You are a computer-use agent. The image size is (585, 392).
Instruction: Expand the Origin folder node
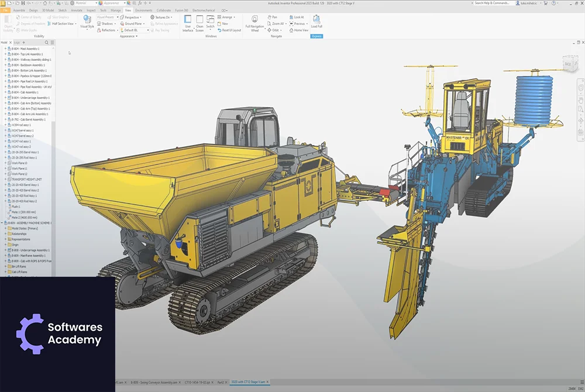click(x=6, y=245)
